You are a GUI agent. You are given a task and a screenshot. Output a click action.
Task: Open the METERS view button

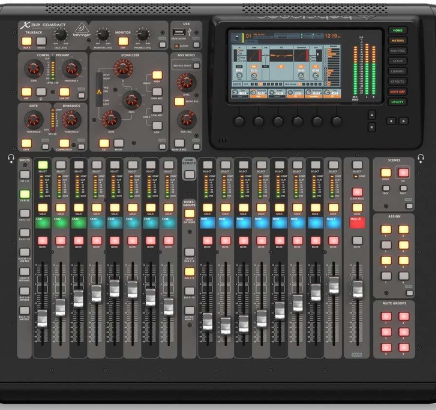pos(397,41)
